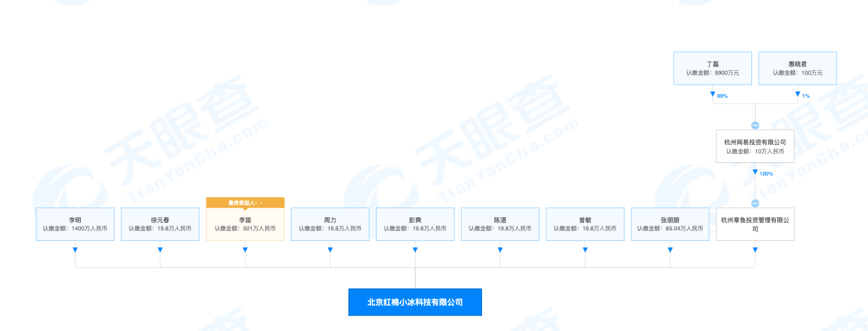Click the text 认缴金额: 501万人民币

245,229
